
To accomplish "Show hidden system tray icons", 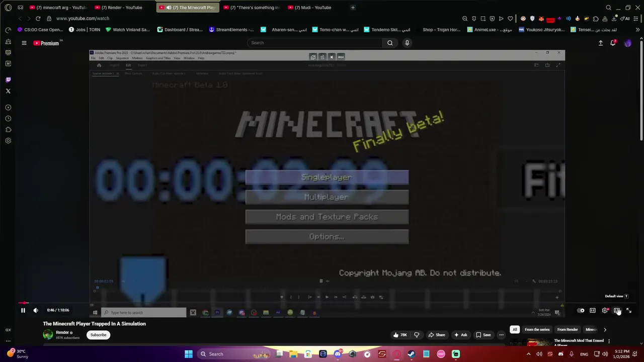I will tap(528, 354).
